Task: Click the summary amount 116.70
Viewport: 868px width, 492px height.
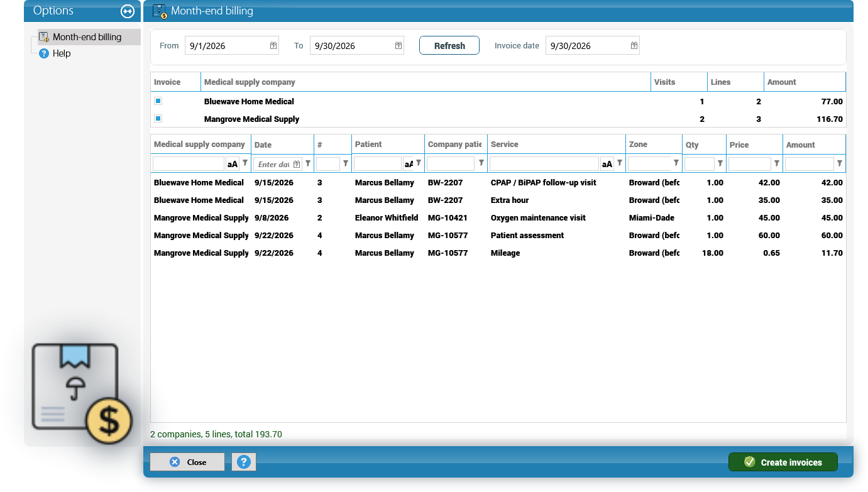Action: [830, 119]
